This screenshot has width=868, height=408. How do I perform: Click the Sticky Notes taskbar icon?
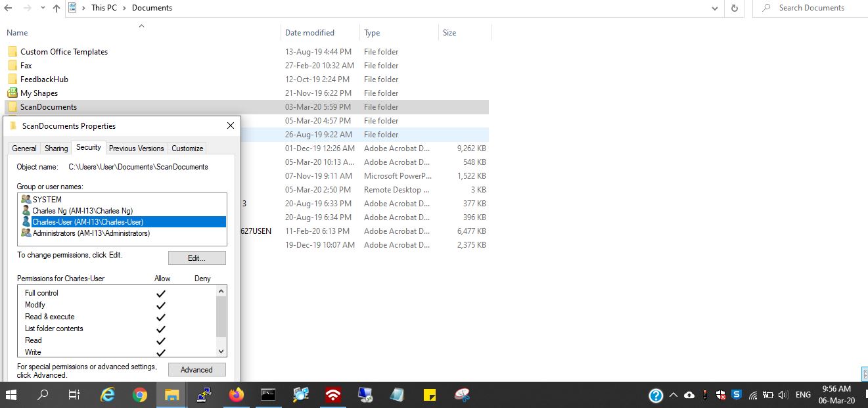tap(430, 395)
